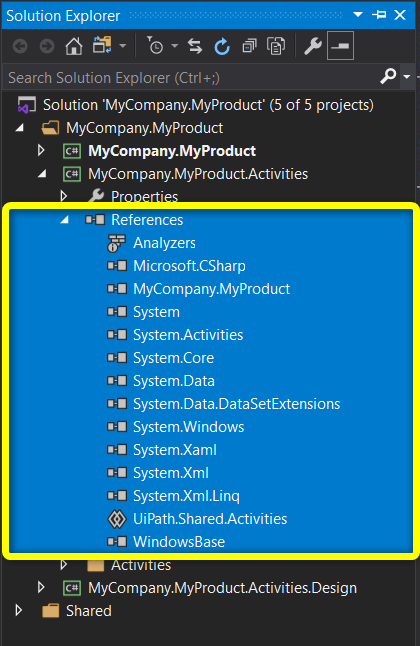Screen dimensions: 420x646
Task: Click the search magnifier icon
Action: point(388,76)
